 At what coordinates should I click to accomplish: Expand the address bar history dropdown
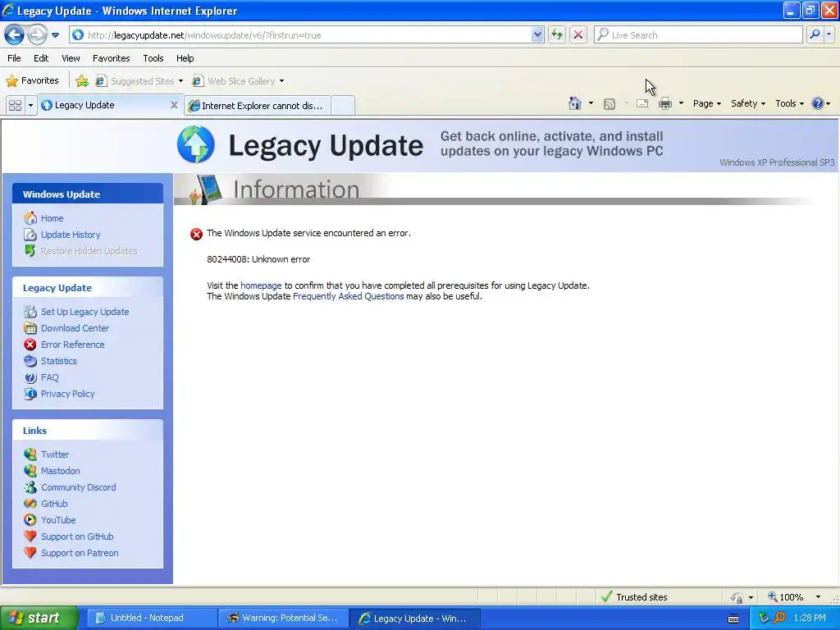(537, 35)
